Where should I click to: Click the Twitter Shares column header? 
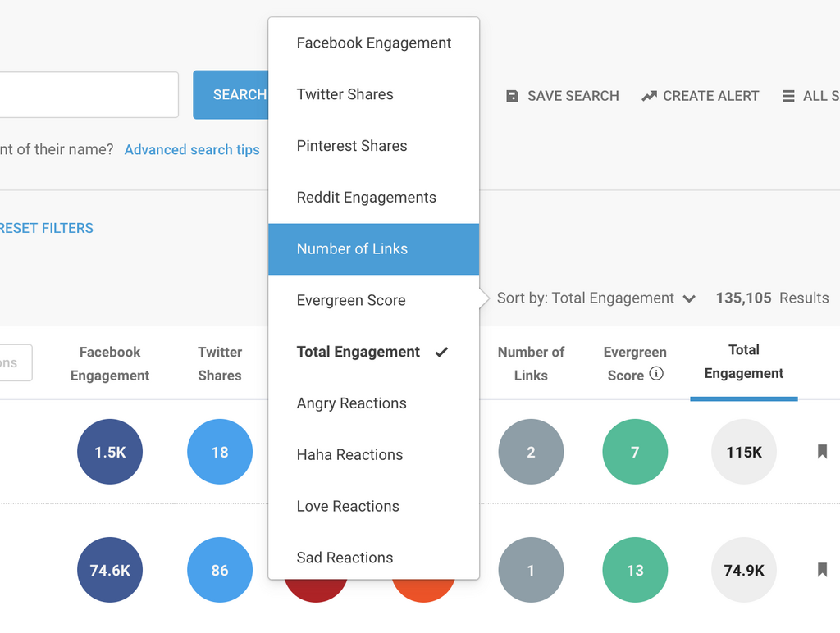click(x=220, y=363)
